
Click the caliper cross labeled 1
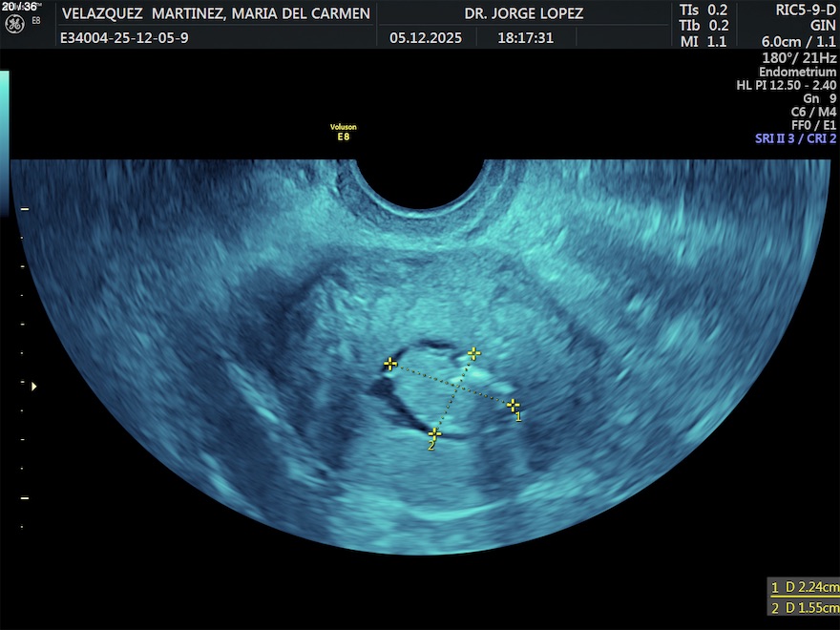click(x=513, y=405)
